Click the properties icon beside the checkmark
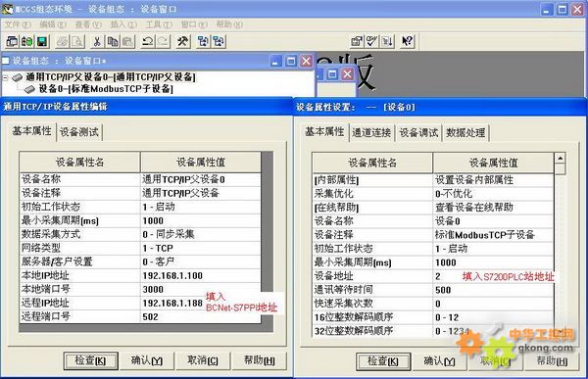The width and height of the screenshot is (588, 379). pyautogui.click(x=357, y=41)
